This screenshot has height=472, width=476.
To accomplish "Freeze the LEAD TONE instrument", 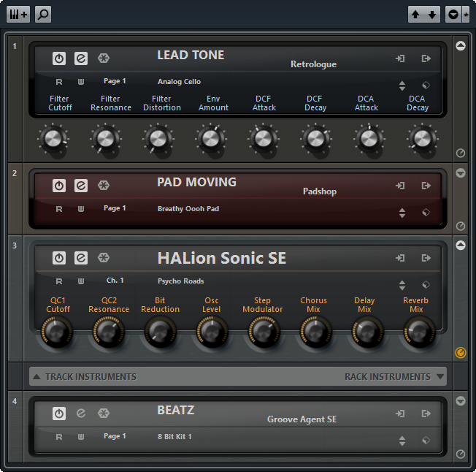I will click(104, 58).
